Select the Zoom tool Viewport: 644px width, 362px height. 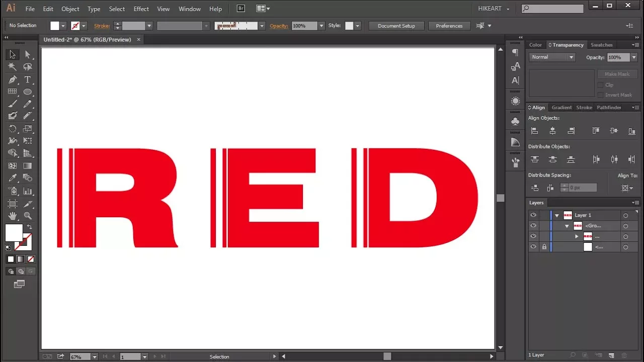[x=28, y=215]
